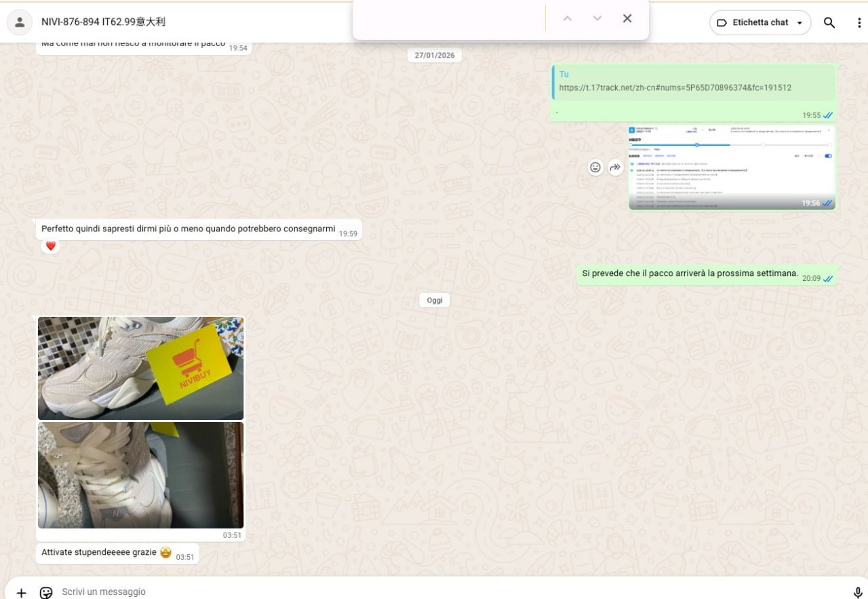Click the magnifier search icon in header
This screenshot has height=599, width=868.
click(x=829, y=22)
